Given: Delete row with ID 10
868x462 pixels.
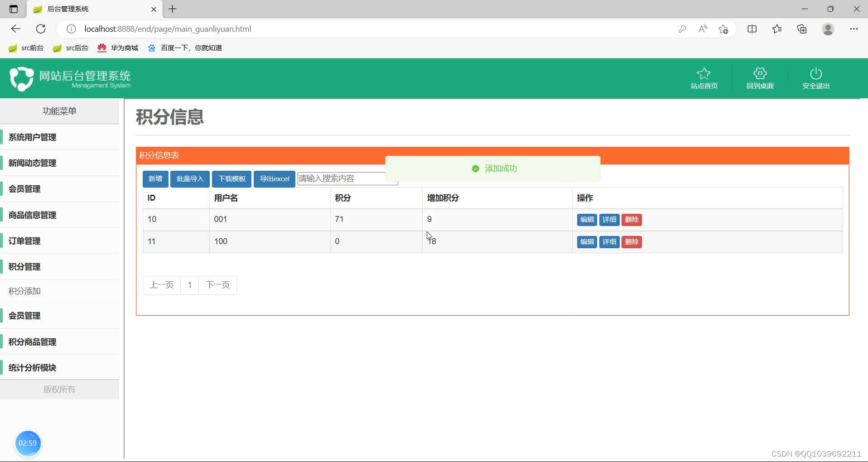Looking at the screenshot, I should [x=632, y=220].
